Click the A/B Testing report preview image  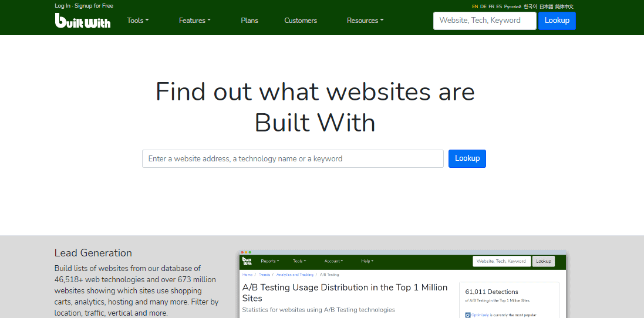click(x=403, y=284)
